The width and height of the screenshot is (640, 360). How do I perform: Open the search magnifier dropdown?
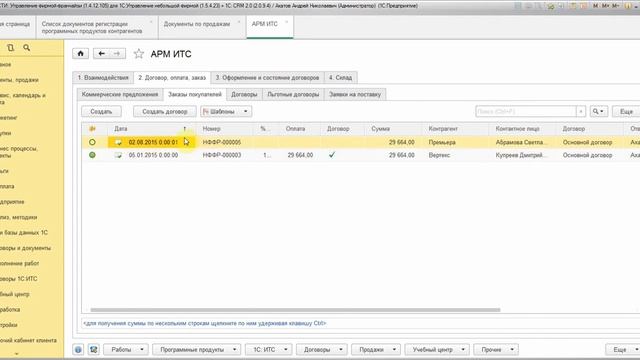coord(598,111)
